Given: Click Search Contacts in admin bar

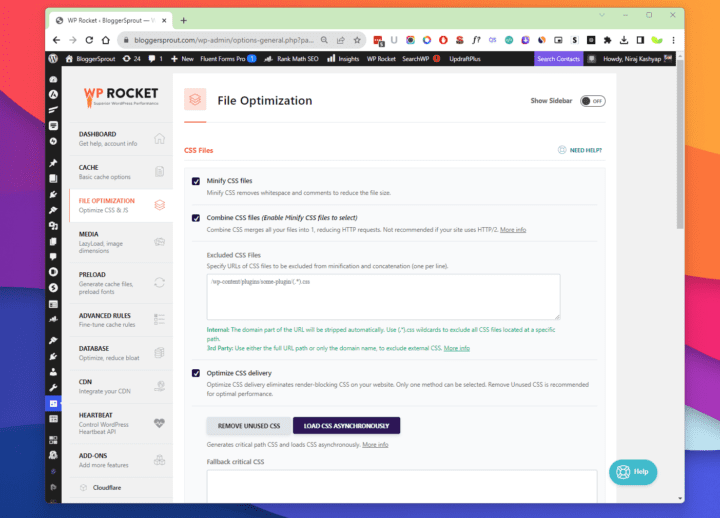Looking at the screenshot, I should click(558, 59).
